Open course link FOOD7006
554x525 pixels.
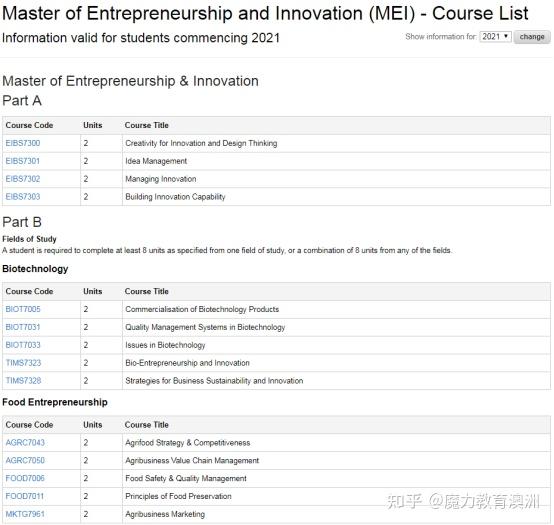[x=25, y=478]
